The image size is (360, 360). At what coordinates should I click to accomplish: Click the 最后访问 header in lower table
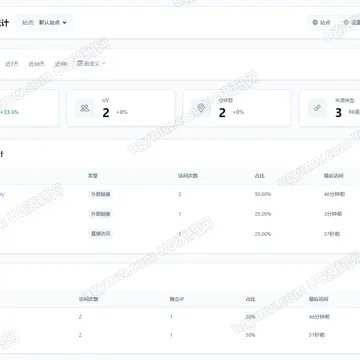coord(319,299)
